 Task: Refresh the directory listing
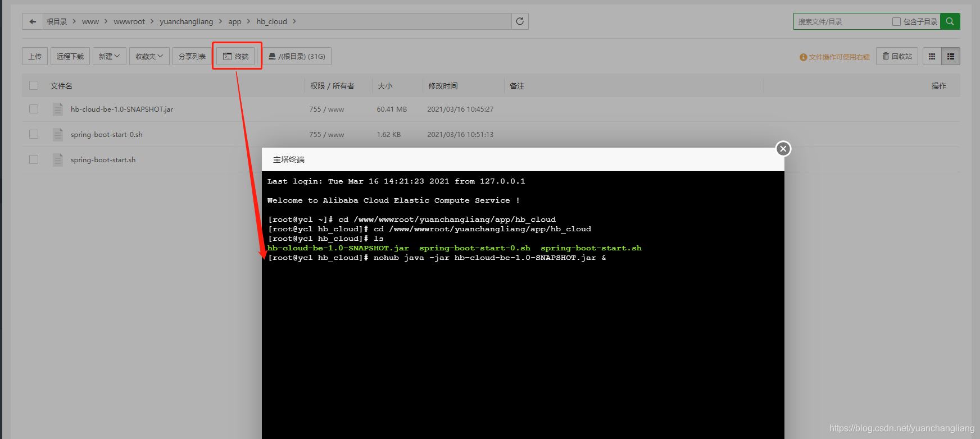[x=520, y=21]
